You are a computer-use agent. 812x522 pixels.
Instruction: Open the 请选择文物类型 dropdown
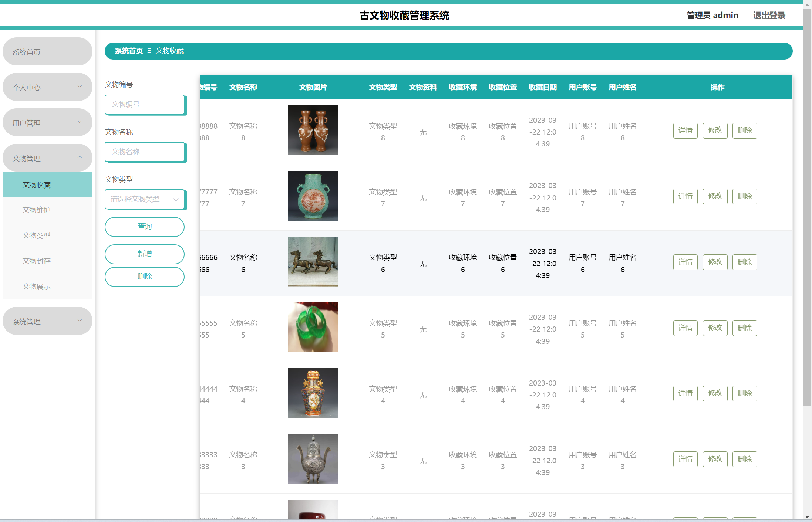[x=145, y=199]
